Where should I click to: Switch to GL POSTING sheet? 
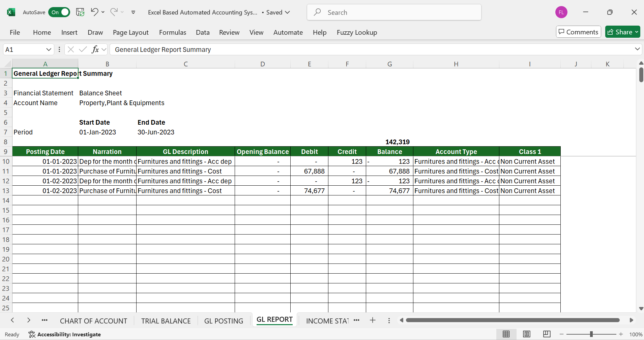tap(224, 321)
